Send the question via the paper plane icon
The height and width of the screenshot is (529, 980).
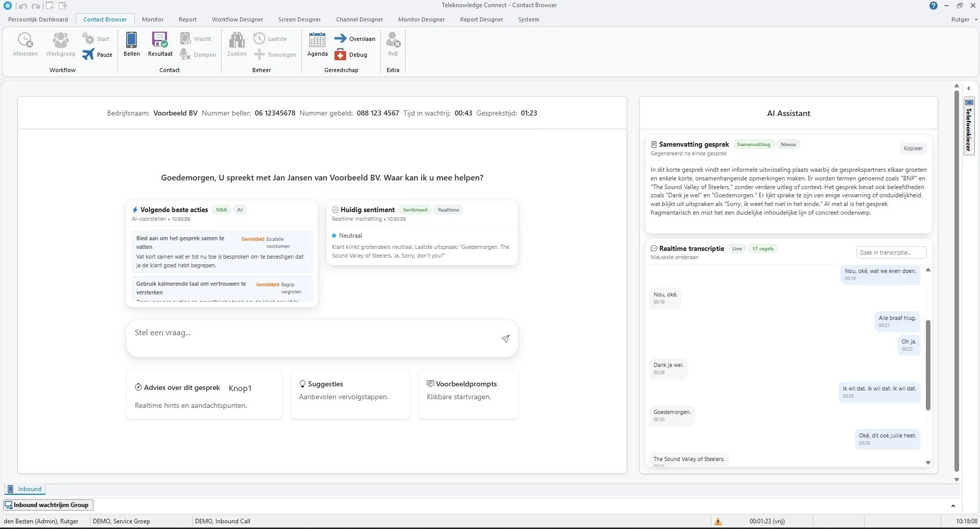(505, 338)
